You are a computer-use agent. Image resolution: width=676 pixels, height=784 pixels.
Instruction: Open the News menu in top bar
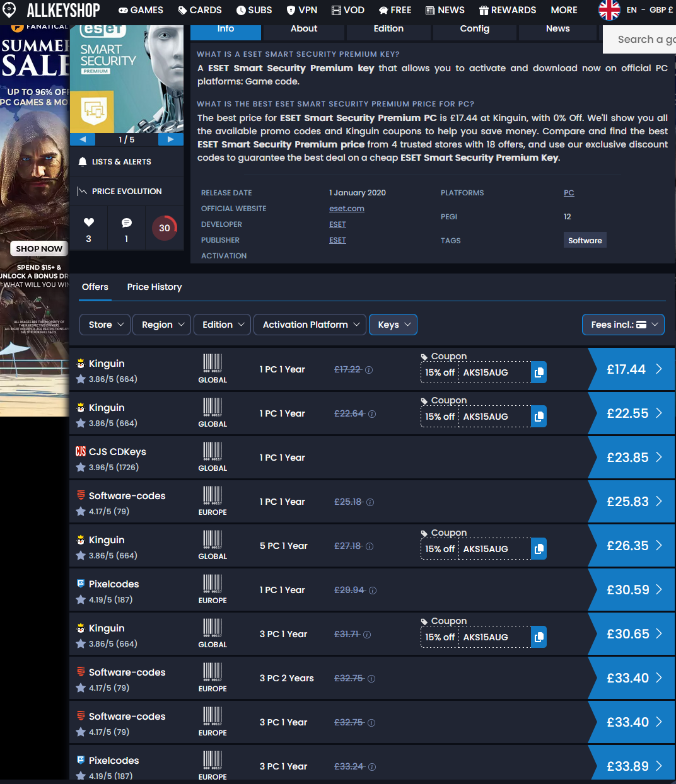(445, 10)
